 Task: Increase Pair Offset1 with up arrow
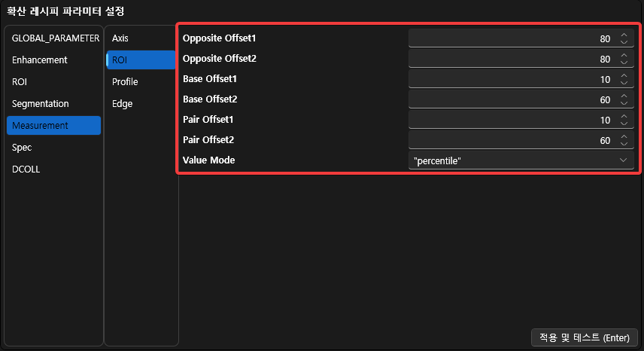[624, 116]
